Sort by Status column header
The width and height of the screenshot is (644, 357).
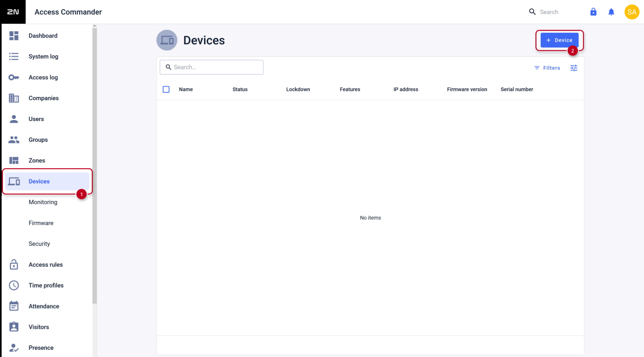pyautogui.click(x=240, y=89)
